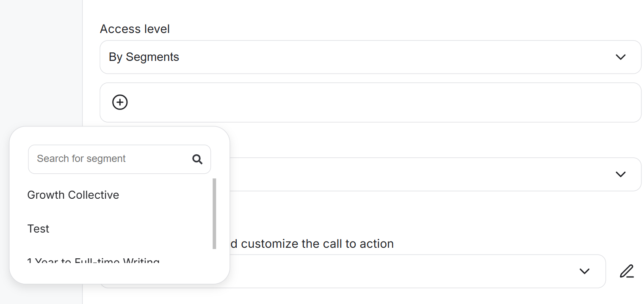
Task: Focus the "Search for segment" field
Action: (x=110, y=159)
